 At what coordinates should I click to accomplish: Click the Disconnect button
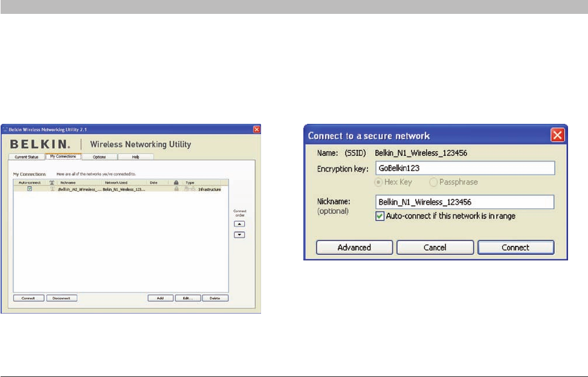click(x=62, y=298)
